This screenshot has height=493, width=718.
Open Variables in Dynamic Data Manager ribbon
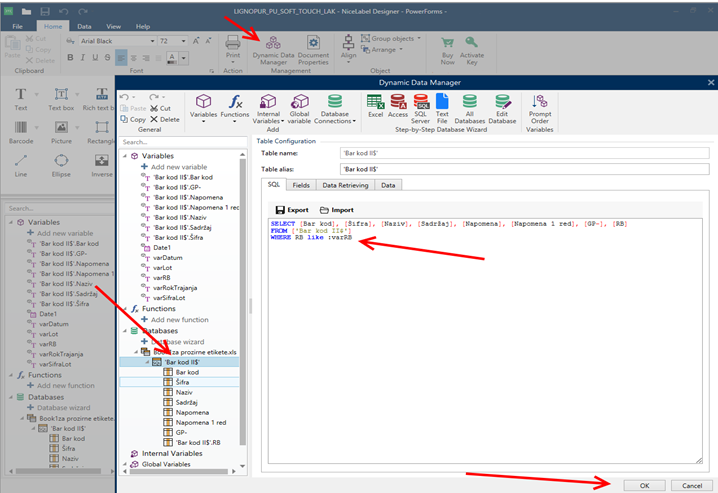click(203, 107)
